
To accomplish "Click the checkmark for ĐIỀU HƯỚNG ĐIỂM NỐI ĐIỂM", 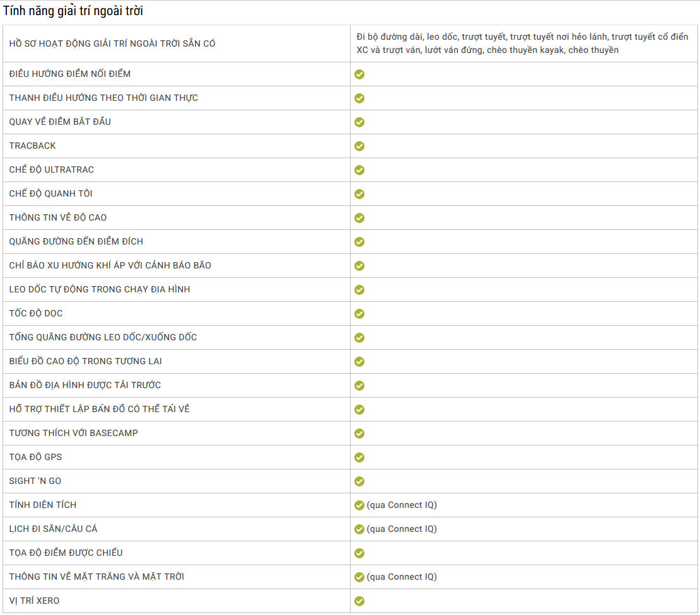I will (359, 74).
